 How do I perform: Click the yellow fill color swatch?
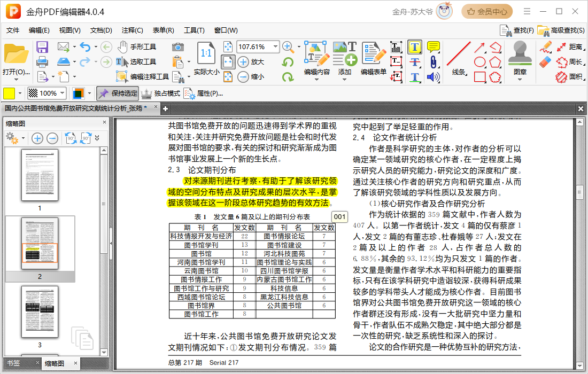pyautogui.click(x=9, y=93)
